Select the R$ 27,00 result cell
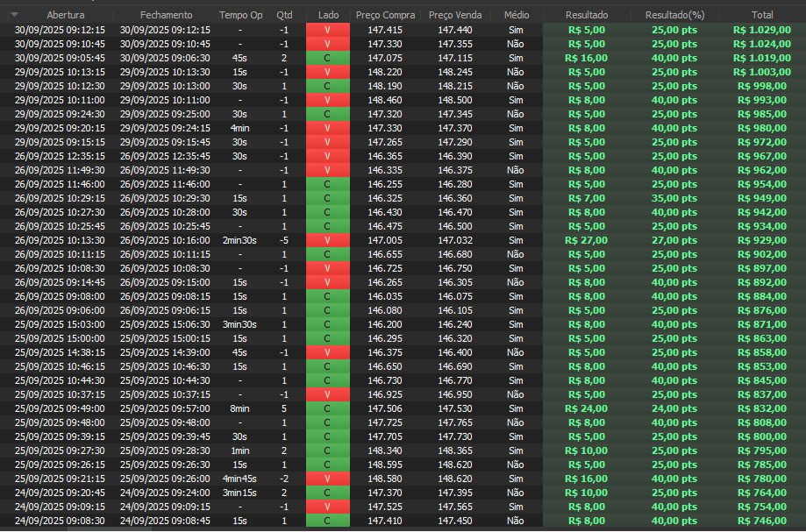The width and height of the screenshot is (806, 532). pyautogui.click(x=585, y=240)
